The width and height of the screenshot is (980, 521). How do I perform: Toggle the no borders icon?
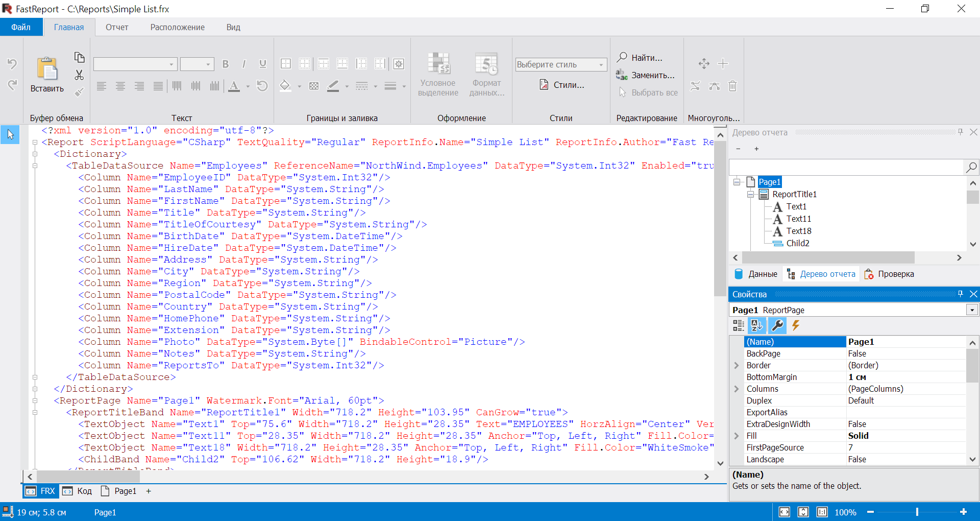(x=305, y=64)
